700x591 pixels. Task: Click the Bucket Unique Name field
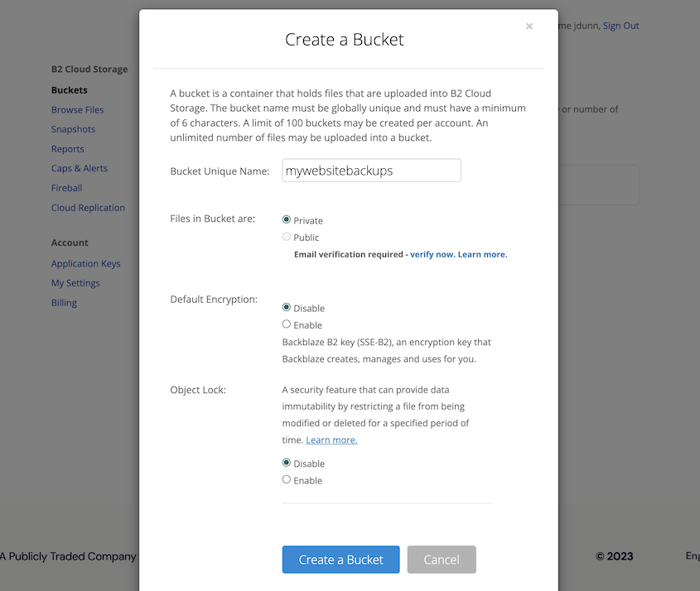(x=371, y=171)
